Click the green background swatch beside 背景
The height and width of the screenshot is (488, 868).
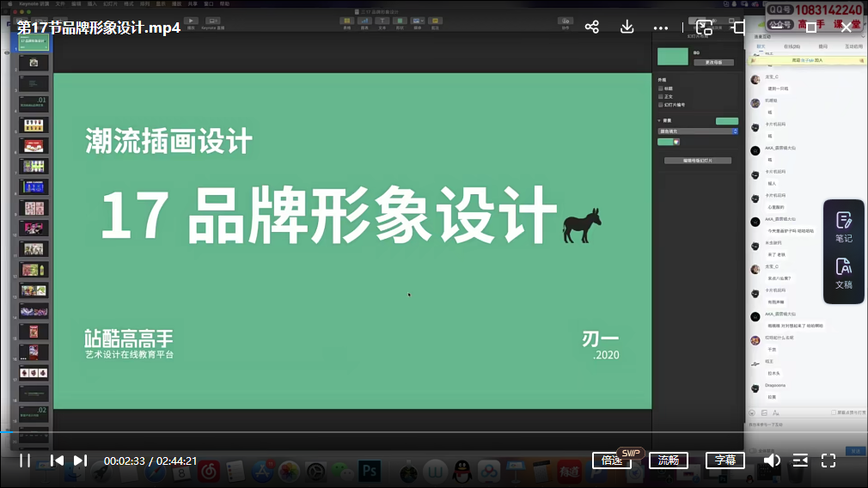coord(727,121)
